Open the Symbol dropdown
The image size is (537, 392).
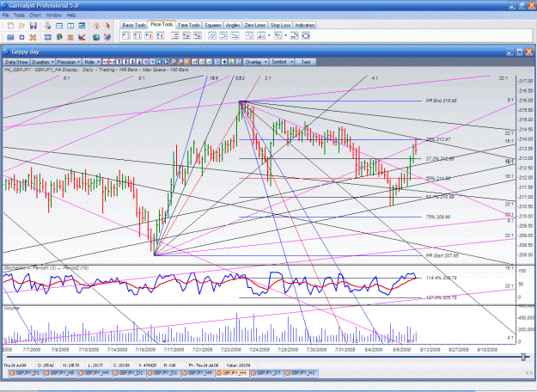coord(282,62)
